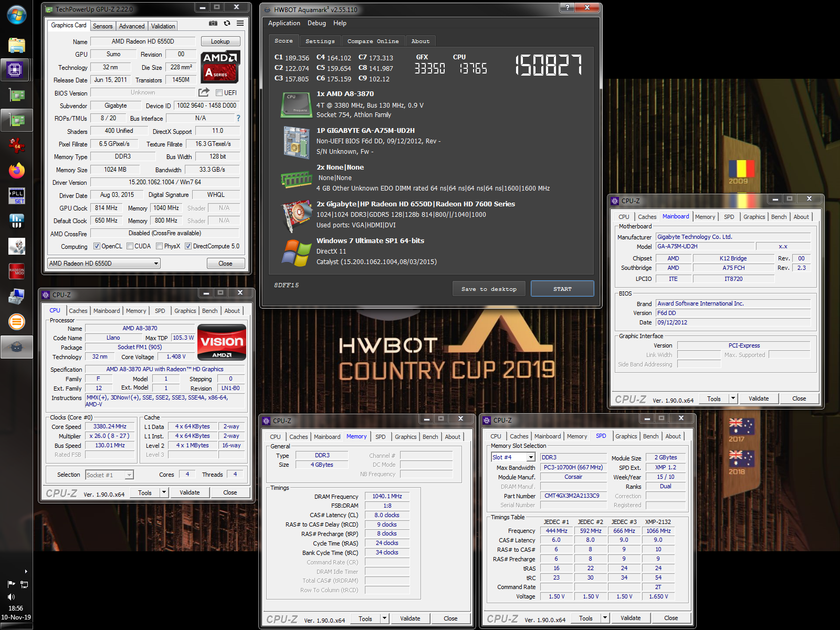
Task: Open the Radeon Mod taskbar icon
Action: pos(16,271)
